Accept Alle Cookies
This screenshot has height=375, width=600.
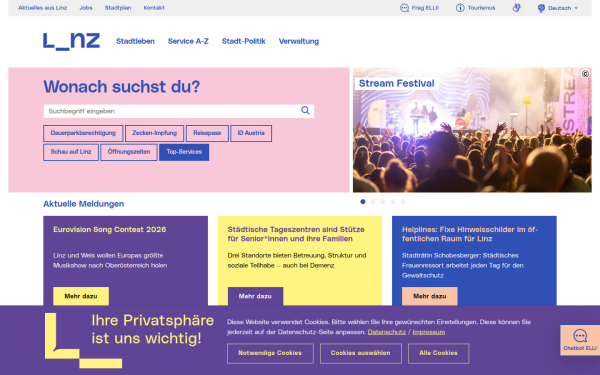click(439, 353)
